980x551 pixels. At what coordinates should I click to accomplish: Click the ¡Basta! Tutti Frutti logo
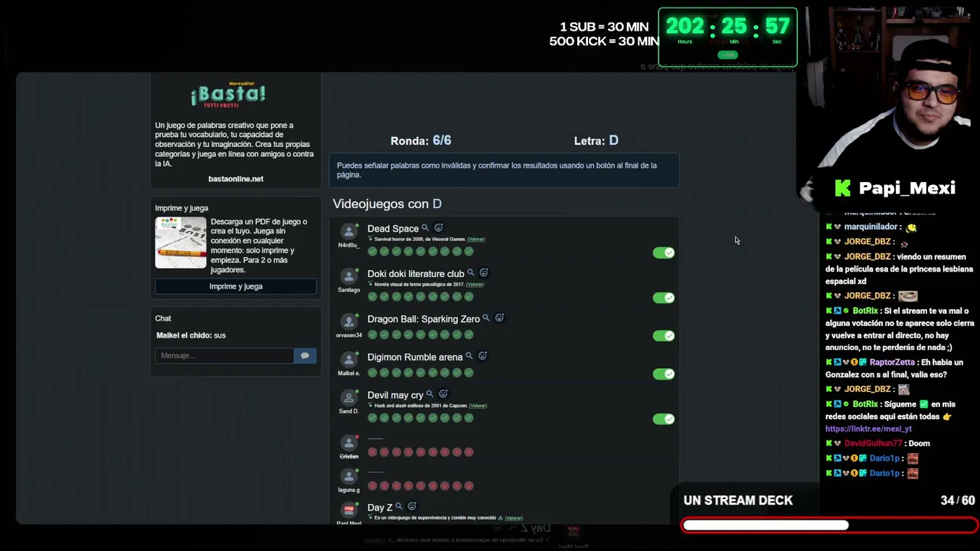228,94
